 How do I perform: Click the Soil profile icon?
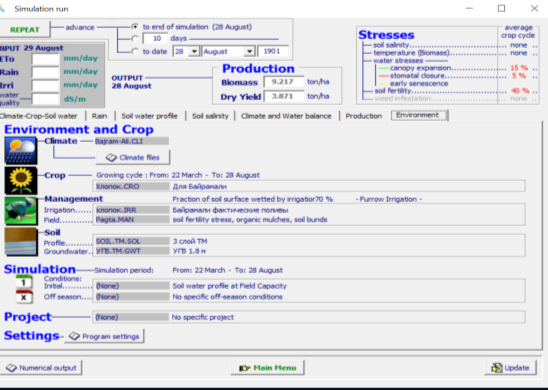point(21,242)
